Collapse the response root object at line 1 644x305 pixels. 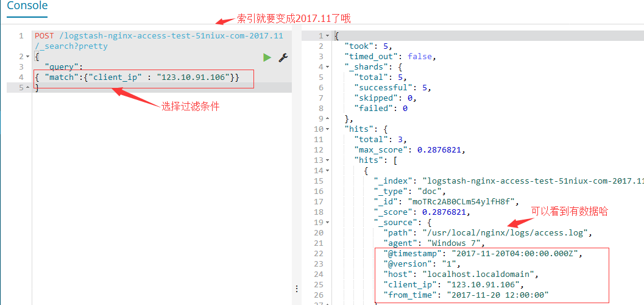pyautogui.click(x=328, y=36)
